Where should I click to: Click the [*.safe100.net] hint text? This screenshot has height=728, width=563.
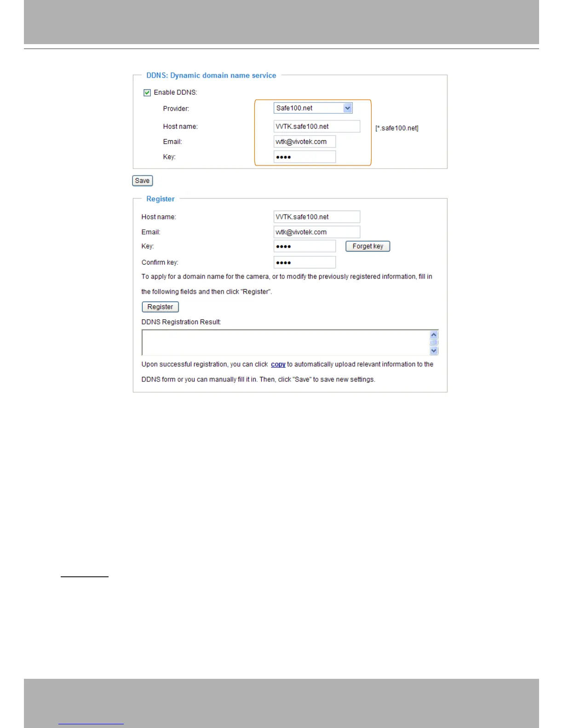(397, 128)
